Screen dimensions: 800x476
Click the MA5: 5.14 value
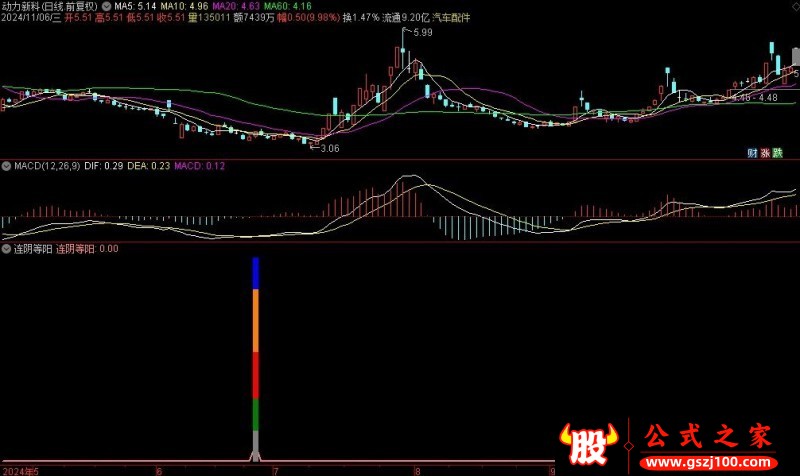tap(135, 7)
